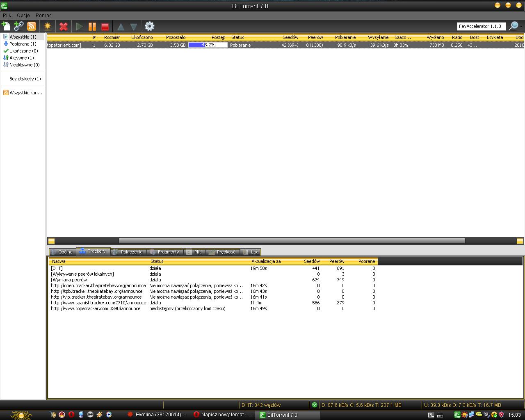
Task: Open the Plik menu
Action: click(7, 15)
